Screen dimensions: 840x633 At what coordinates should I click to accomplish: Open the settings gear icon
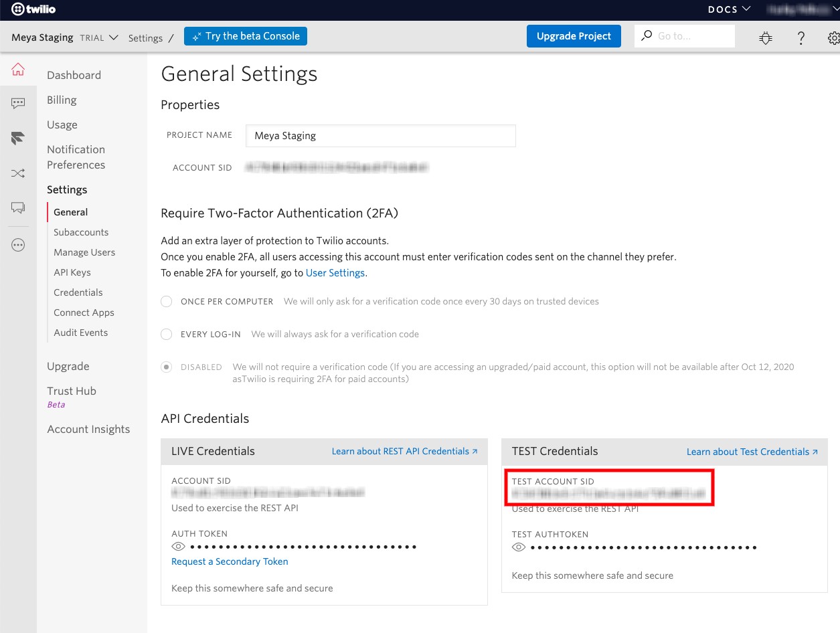tap(833, 38)
